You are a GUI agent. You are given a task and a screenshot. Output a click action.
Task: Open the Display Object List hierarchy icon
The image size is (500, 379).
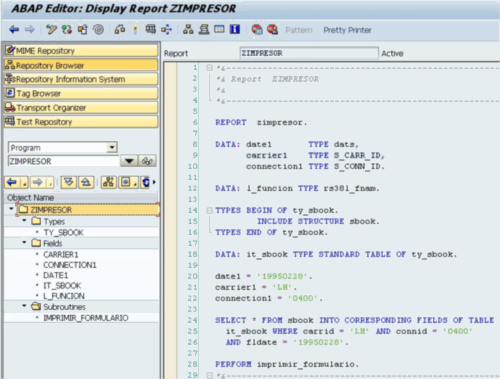point(188,30)
